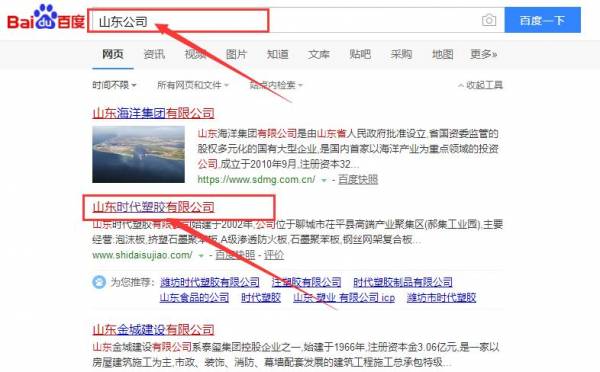Go to the Baidu logo homepage
This screenshot has height=372, width=600.
pos(46,18)
